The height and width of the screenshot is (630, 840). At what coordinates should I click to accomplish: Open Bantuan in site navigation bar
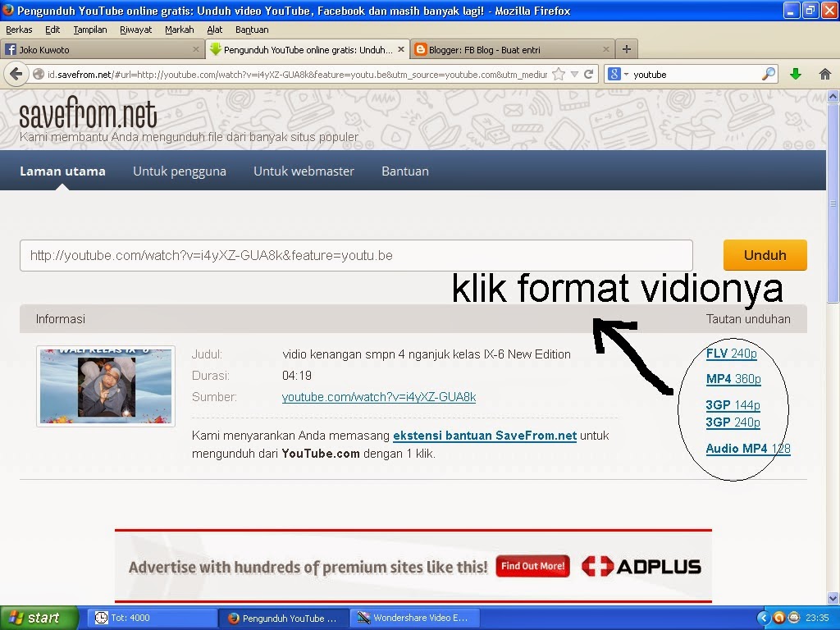point(405,171)
